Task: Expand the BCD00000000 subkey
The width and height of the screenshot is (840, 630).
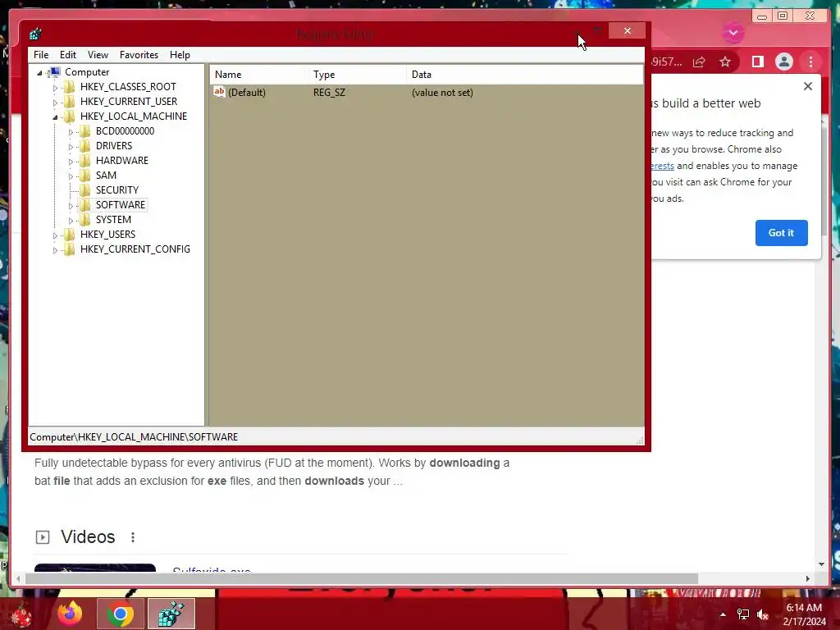Action: pos(71,132)
